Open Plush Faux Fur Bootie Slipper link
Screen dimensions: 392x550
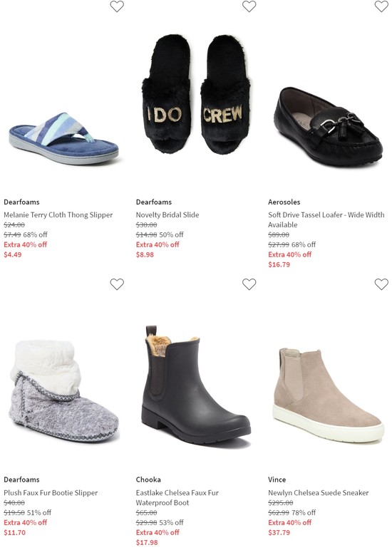click(51, 492)
